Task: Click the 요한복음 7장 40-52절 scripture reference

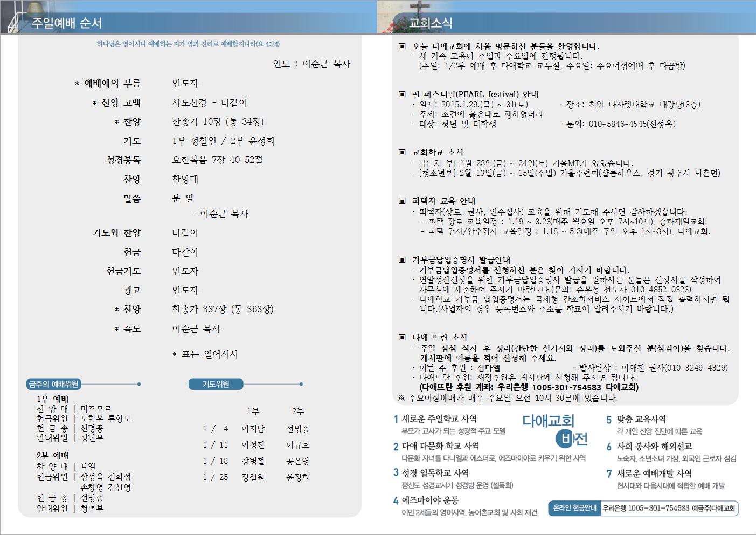Action: pos(217,160)
